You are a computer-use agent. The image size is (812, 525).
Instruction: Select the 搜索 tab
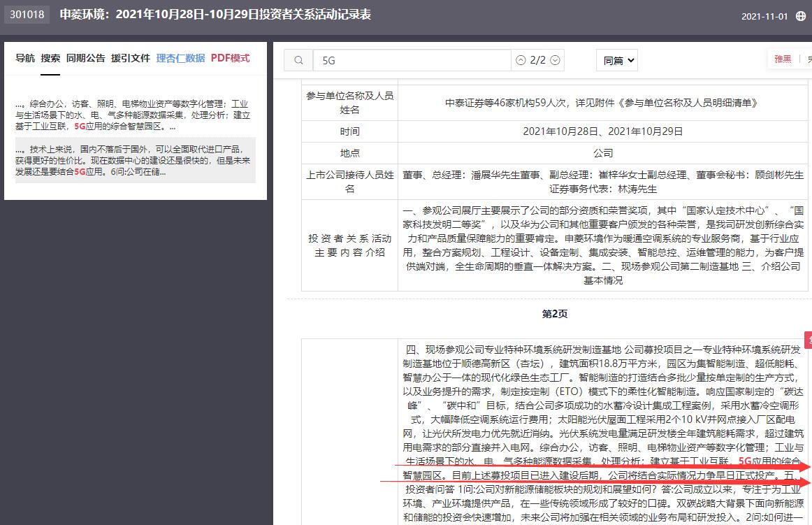coord(50,58)
